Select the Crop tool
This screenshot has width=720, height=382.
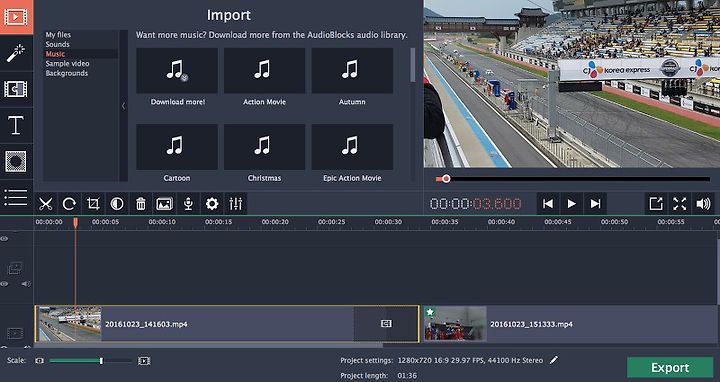coord(93,204)
